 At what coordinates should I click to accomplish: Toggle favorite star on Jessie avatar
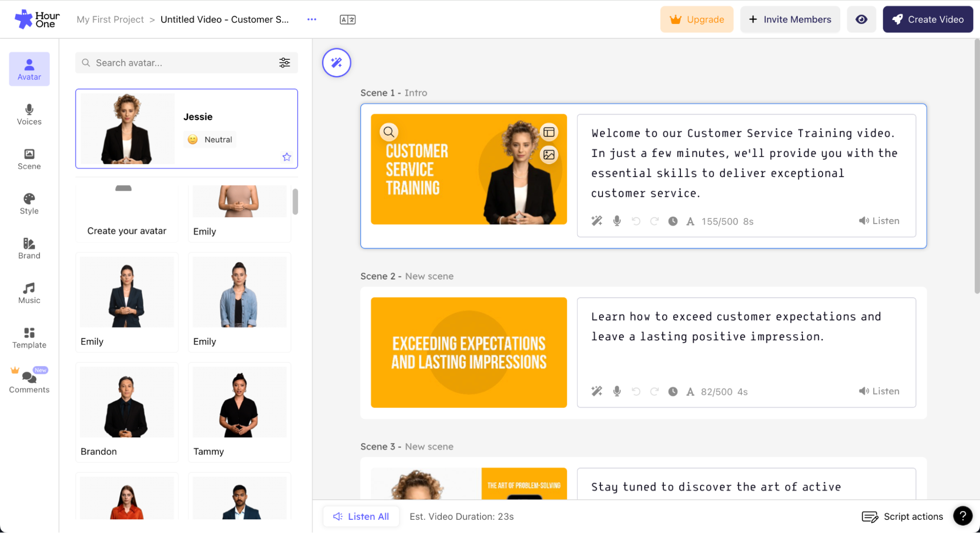[287, 157]
